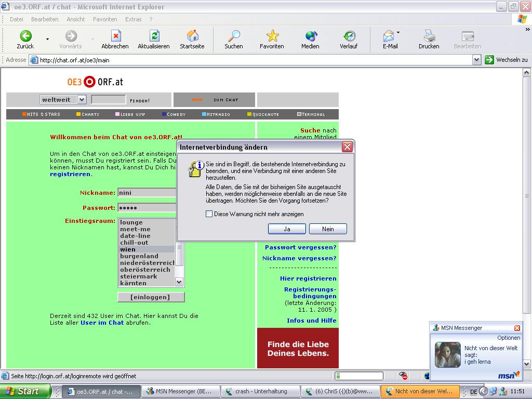The image size is (532, 399).
Task: Open the Zurück history dropdown arrow
Action: point(47,39)
